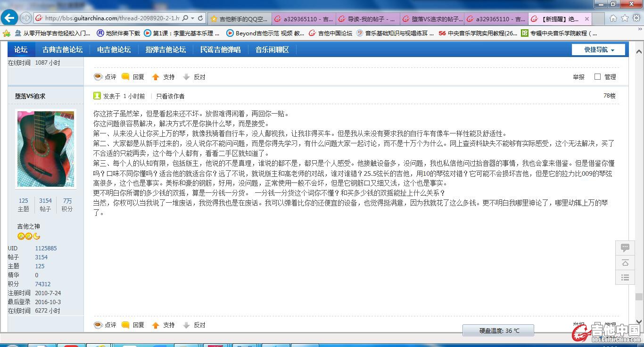The width and height of the screenshot is (644, 347).
Task: Open the user's 125 主题 count link
Action: click(x=23, y=200)
